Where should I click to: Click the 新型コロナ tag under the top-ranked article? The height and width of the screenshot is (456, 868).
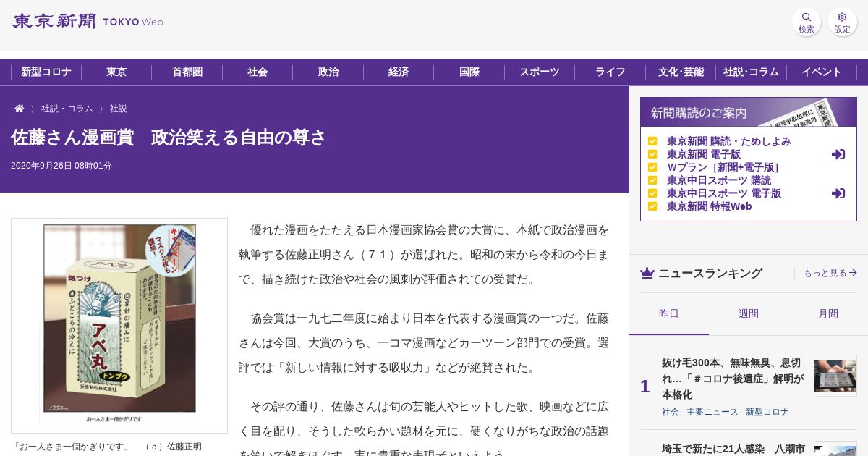[x=767, y=412]
